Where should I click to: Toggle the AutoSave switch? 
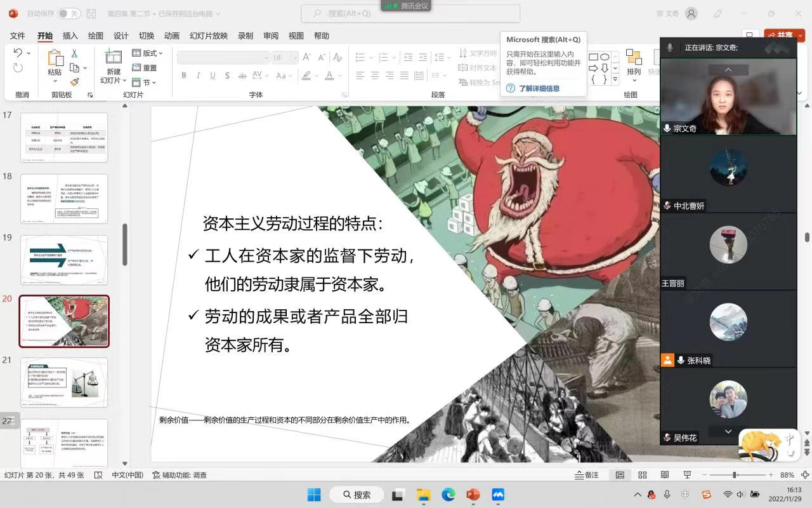point(69,13)
